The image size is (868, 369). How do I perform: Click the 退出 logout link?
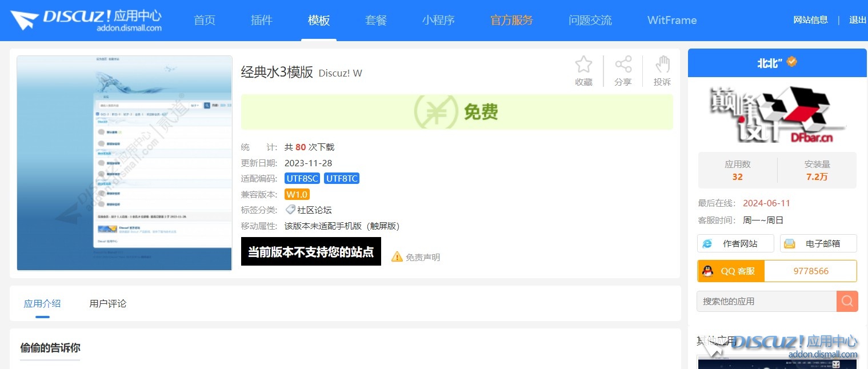pos(858,20)
